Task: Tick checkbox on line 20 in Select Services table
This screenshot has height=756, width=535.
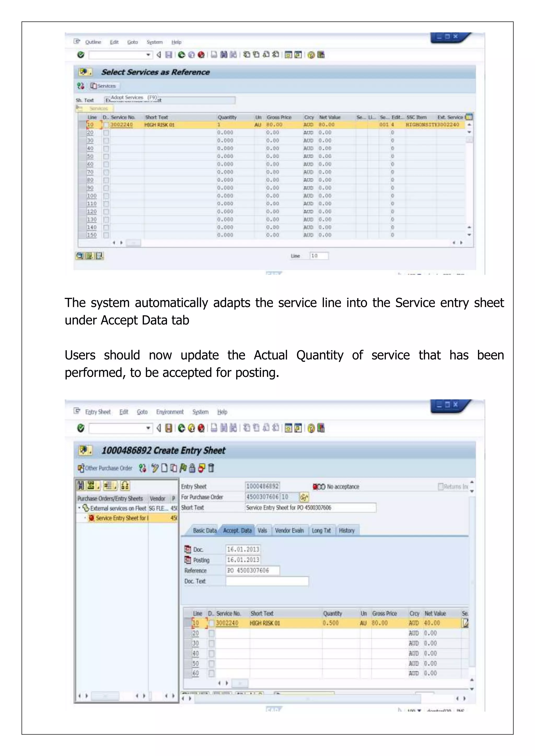Action: [x=106, y=133]
